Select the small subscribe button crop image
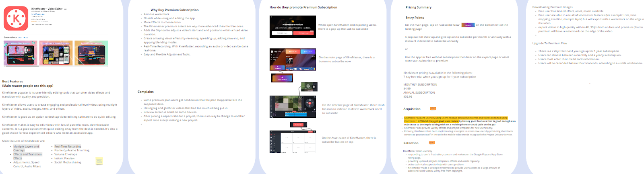Viewport: 644px width, 174px height. [282, 78]
